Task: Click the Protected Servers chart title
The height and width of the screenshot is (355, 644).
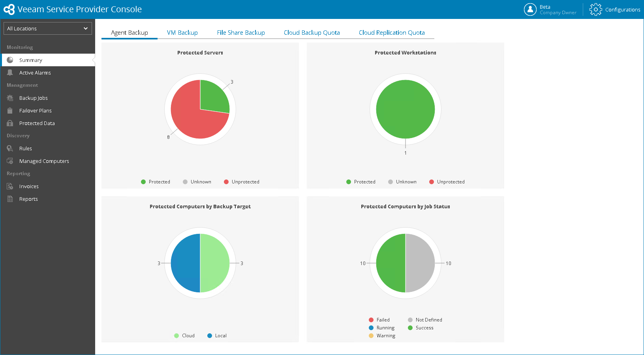Action: tap(200, 52)
